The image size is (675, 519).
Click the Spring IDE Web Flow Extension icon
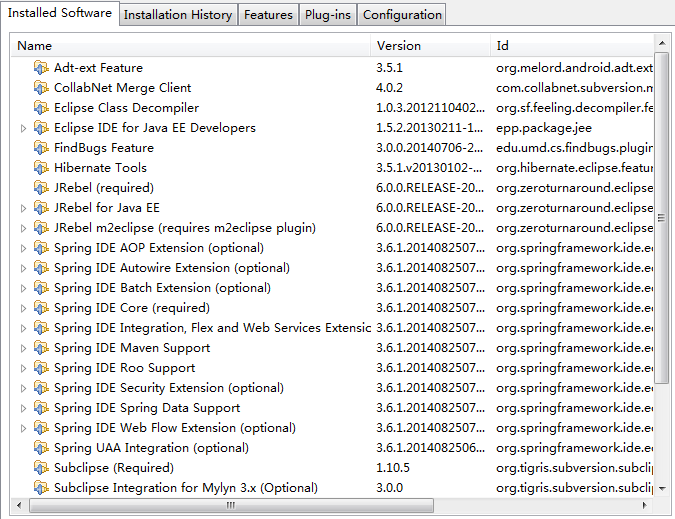pos(41,428)
